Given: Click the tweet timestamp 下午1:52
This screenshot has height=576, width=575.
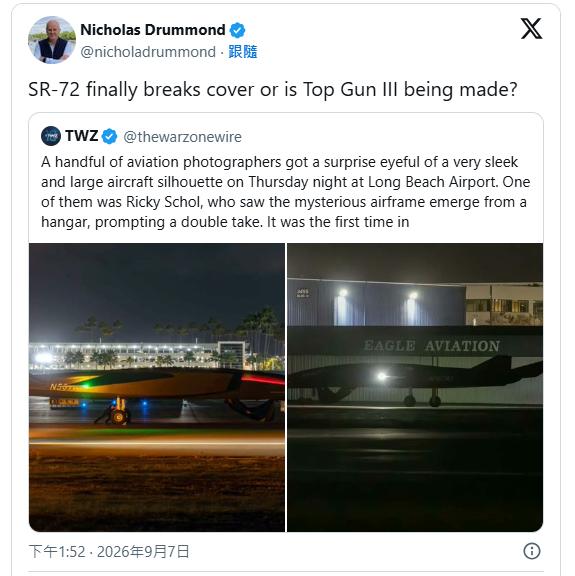Looking at the screenshot, I should pyautogui.click(x=57, y=551).
